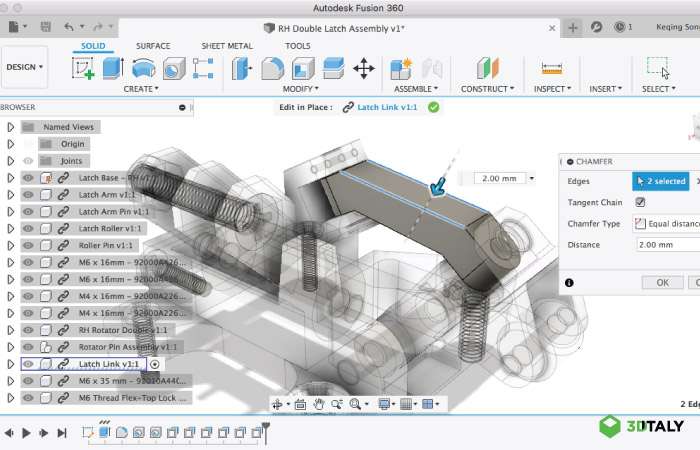Viewport: 700px width, 450px height.
Task: Click OK in the Chamfer dialog
Action: click(662, 283)
